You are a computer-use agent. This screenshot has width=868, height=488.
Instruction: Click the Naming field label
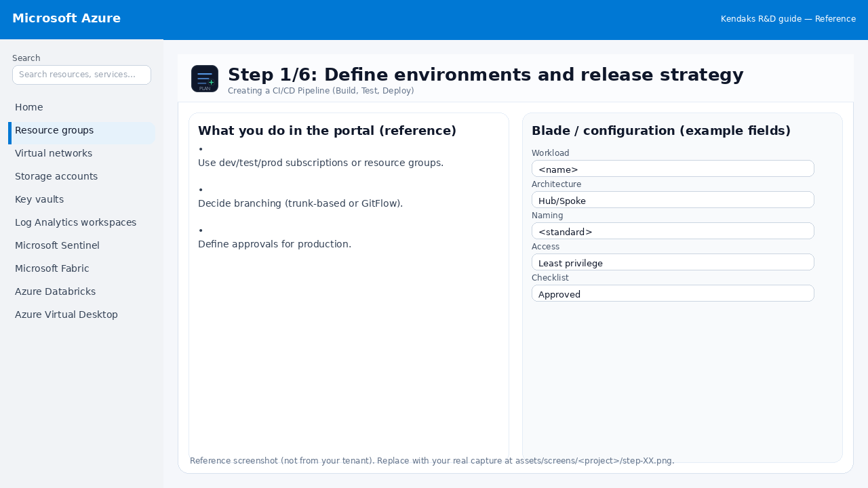pyautogui.click(x=547, y=216)
